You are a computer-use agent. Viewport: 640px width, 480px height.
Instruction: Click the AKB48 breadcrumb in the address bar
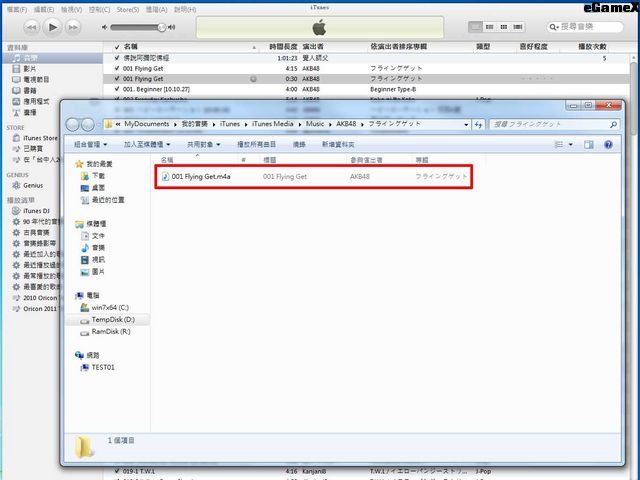pos(346,124)
